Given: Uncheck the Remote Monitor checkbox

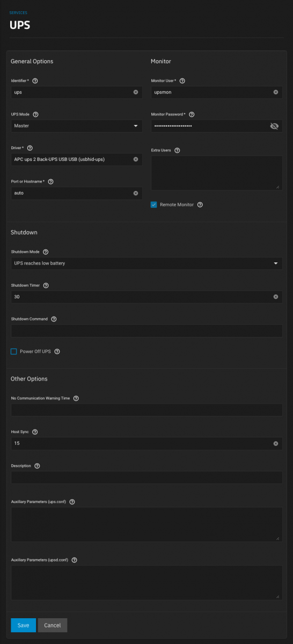Looking at the screenshot, I should coord(154,205).
